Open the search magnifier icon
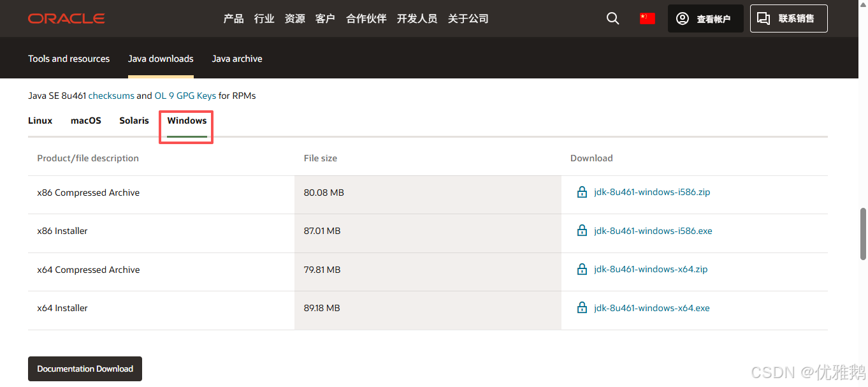 coord(612,18)
